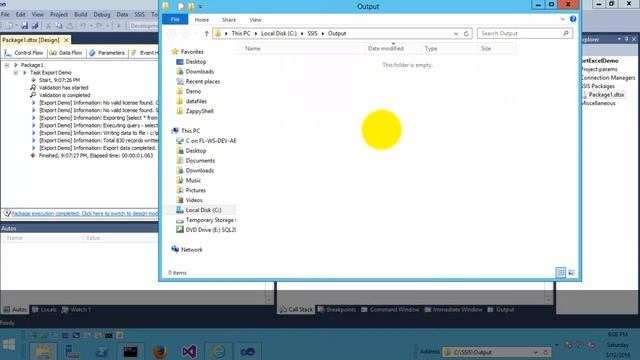Open Internet Explorer from the taskbar
Image resolution: width=640 pixels, height=360 pixels.
point(218,351)
